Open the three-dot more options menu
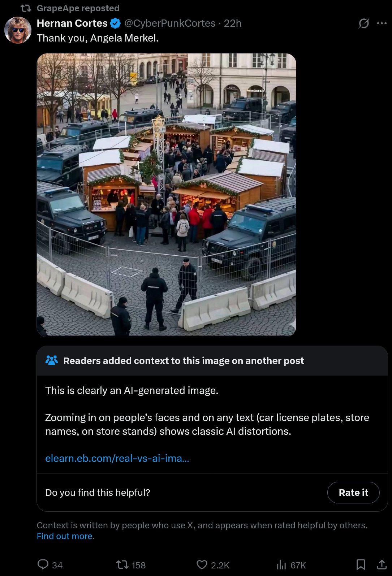The image size is (392, 576). [x=382, y=23]
